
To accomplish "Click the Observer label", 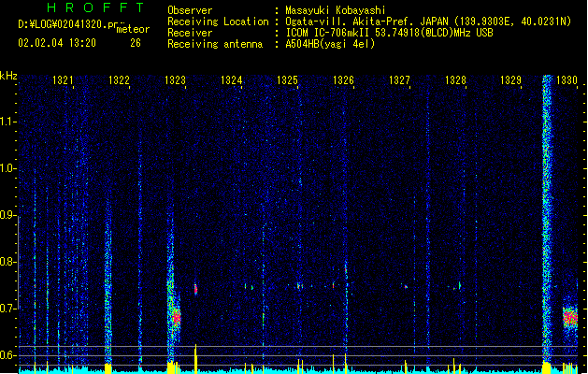I will click(190, 10).
